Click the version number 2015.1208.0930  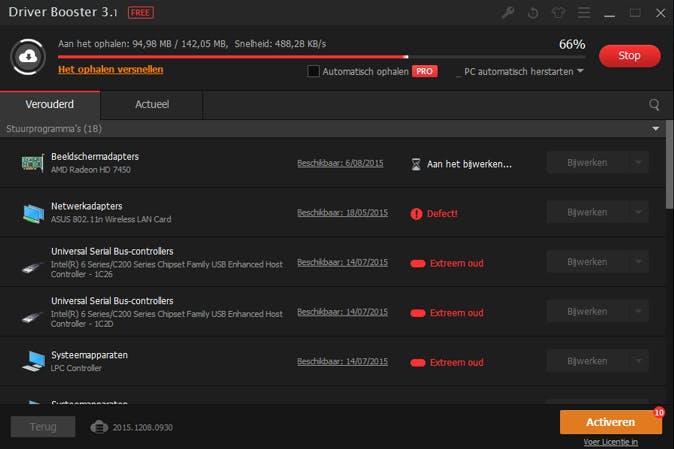[143, 428]
